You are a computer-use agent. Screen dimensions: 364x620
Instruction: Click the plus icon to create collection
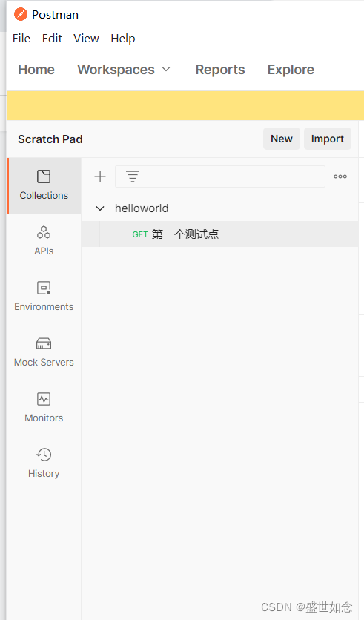[x=100, y=177]
